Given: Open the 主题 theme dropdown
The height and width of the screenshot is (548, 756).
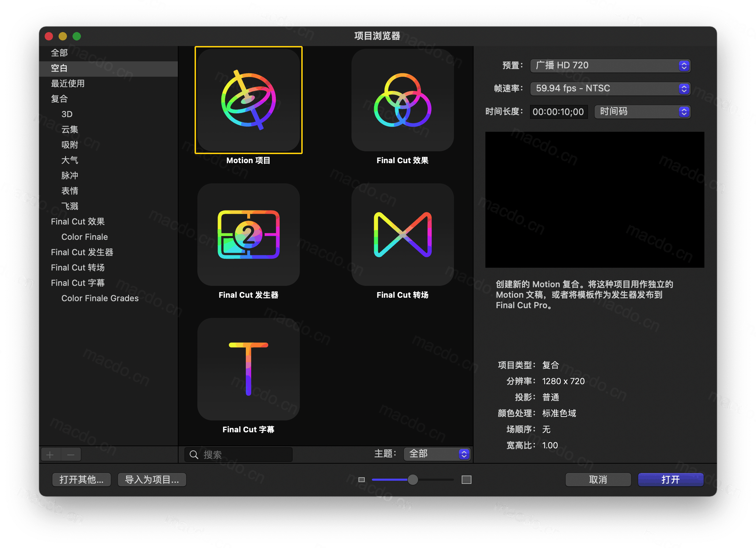Looking at the screenshot, I should (437, 454).
